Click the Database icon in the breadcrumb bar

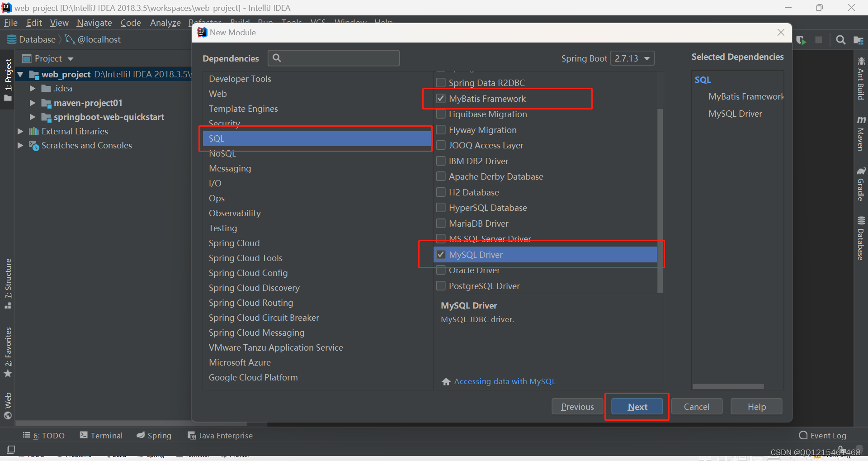point(12,40)
